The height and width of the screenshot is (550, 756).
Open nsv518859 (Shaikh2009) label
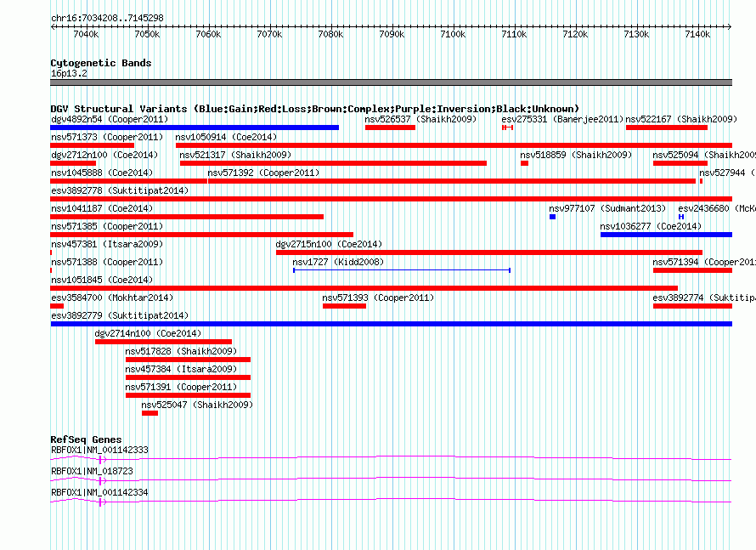[x=576, y=155]
